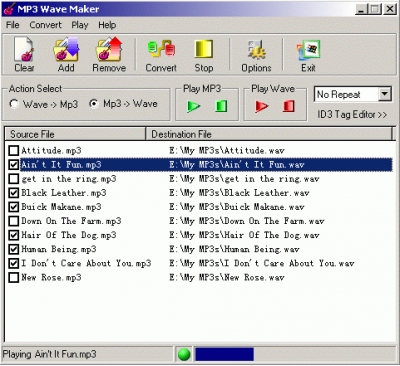Screen dimensions: 400x366
Task: Select the Wave -> Mp3 radio button
Action: [x=14, y=104]
